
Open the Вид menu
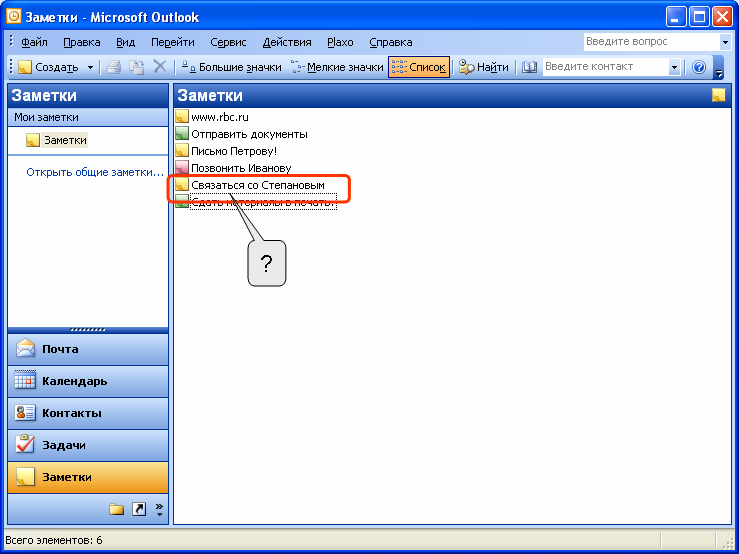pyautogui.click(x=125, y=42)
